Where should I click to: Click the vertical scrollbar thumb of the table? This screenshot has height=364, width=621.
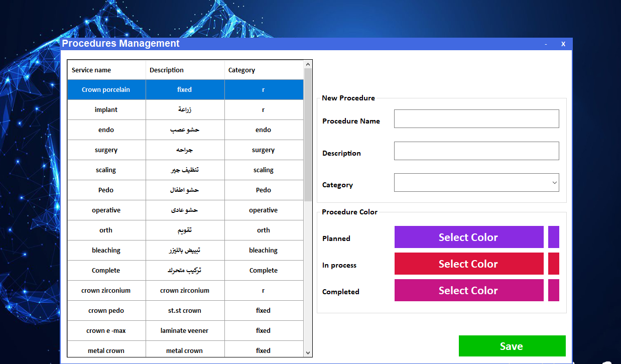[x=308, y=135]
